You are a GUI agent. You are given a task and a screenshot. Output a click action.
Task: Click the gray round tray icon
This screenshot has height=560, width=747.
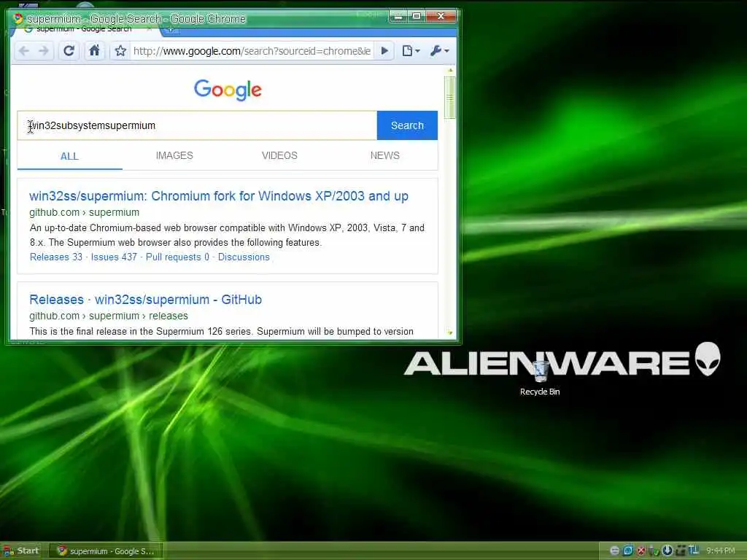[614, 551]
